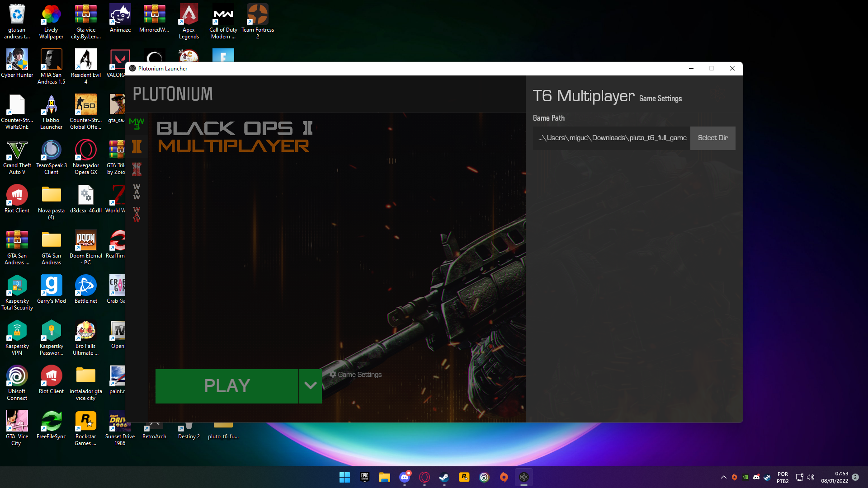Viewport: 868px width, 488px height.
Task: Select the grey WAW multiplayer sidebar icon
Action: point(137,192)
